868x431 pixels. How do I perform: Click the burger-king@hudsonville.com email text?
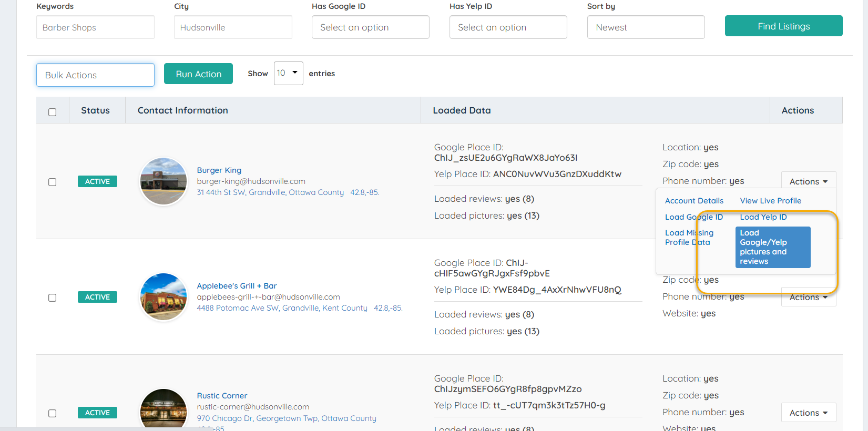coord(251,181)
